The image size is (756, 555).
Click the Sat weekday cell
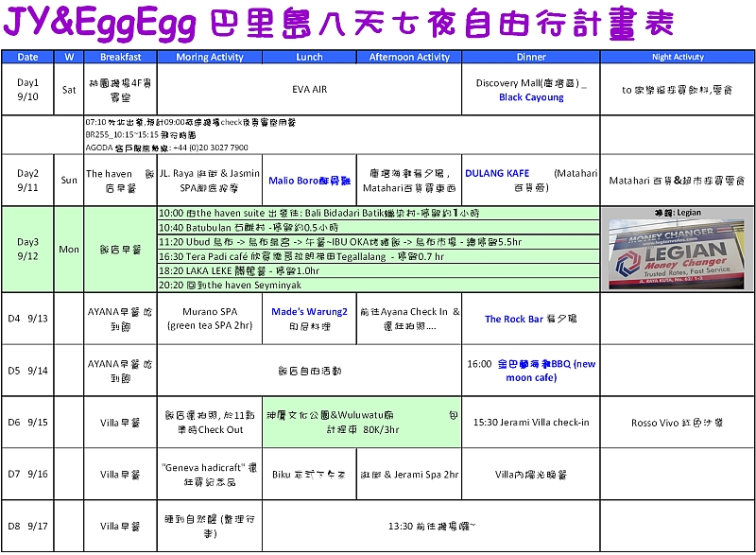[69, 89]
